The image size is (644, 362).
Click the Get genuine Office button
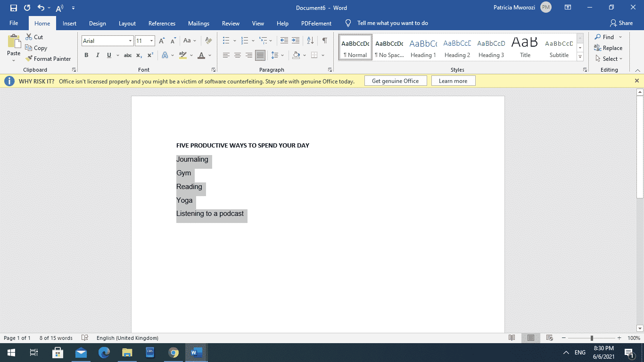396,81
